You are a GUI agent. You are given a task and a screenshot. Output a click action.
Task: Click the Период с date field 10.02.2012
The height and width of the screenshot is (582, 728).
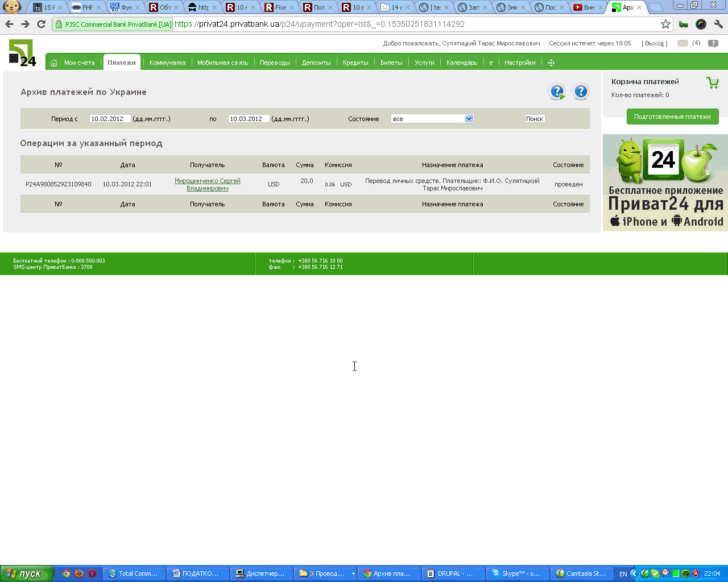coord(110,119)
